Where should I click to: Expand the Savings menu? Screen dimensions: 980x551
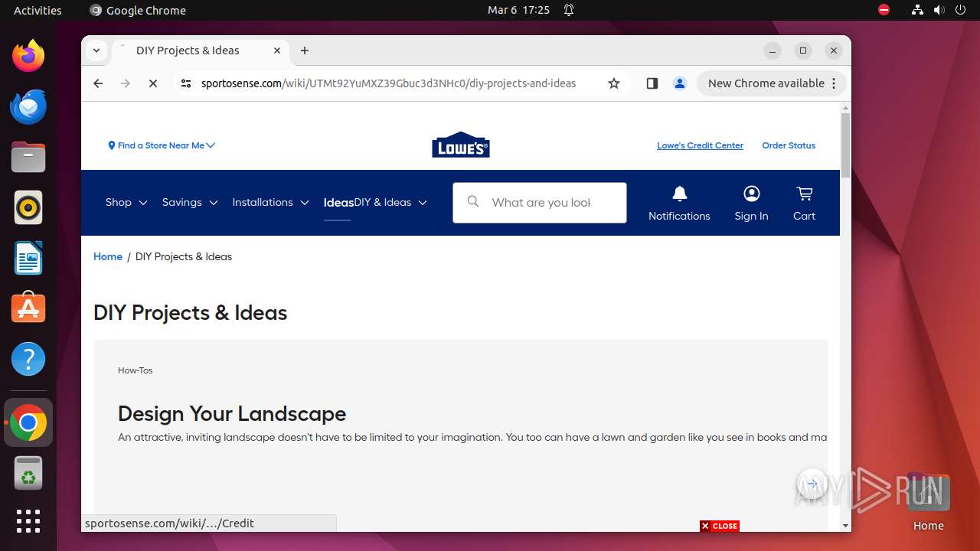click(x=190, y=202)
